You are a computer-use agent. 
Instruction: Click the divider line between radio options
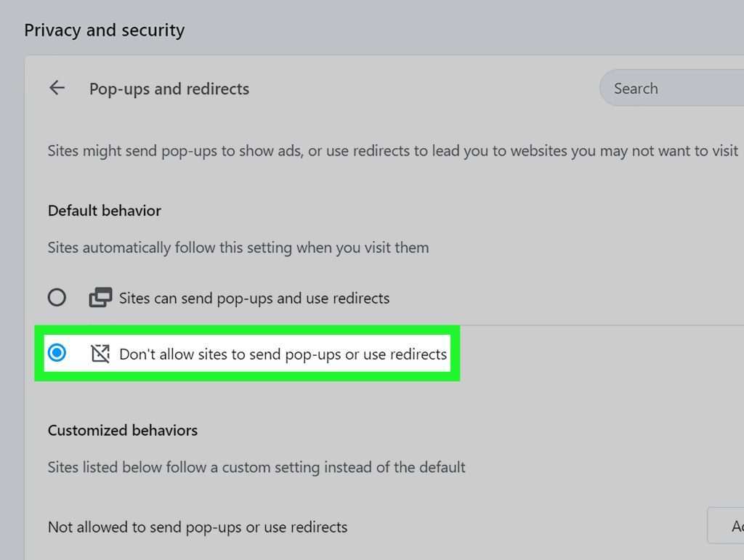tap(602, 325)
